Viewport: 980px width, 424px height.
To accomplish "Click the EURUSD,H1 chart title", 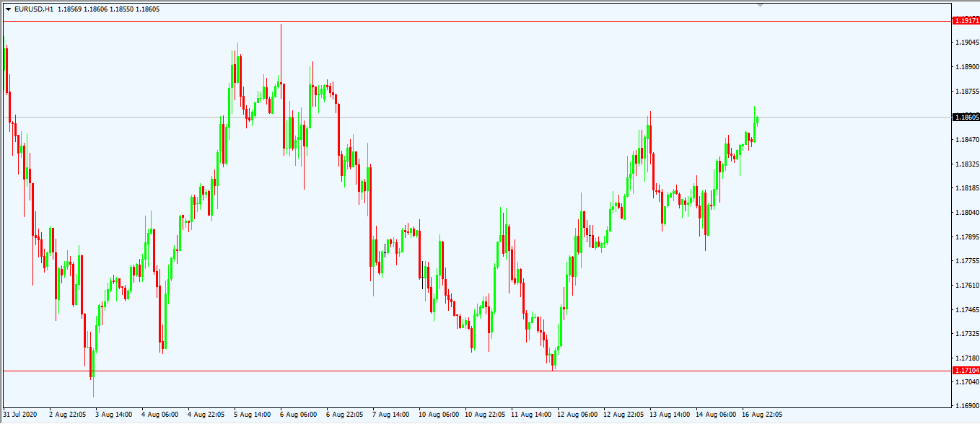I will point(34,9).
